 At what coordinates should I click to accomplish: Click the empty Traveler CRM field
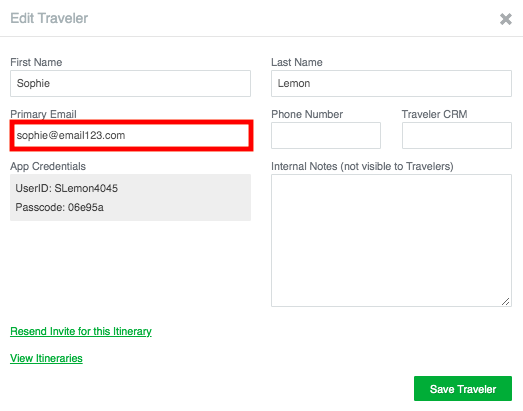point(457,135)
